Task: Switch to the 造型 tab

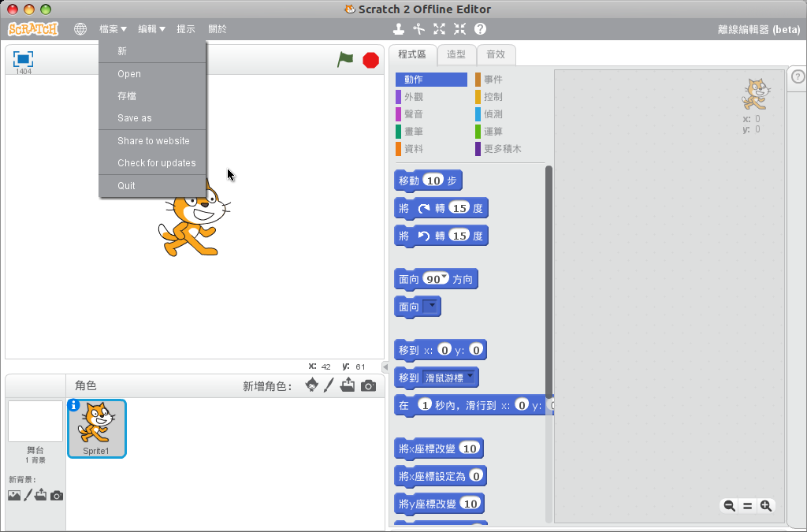Action: 456,54
